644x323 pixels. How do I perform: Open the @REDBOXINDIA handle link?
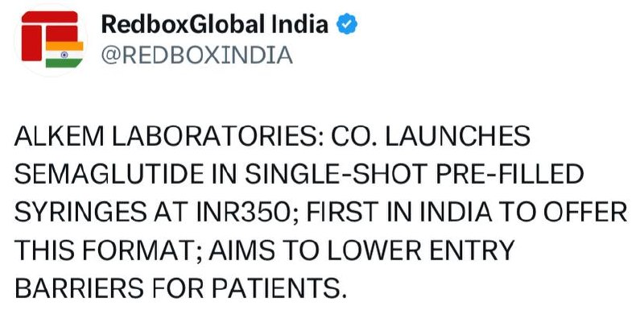coord(196,55)
